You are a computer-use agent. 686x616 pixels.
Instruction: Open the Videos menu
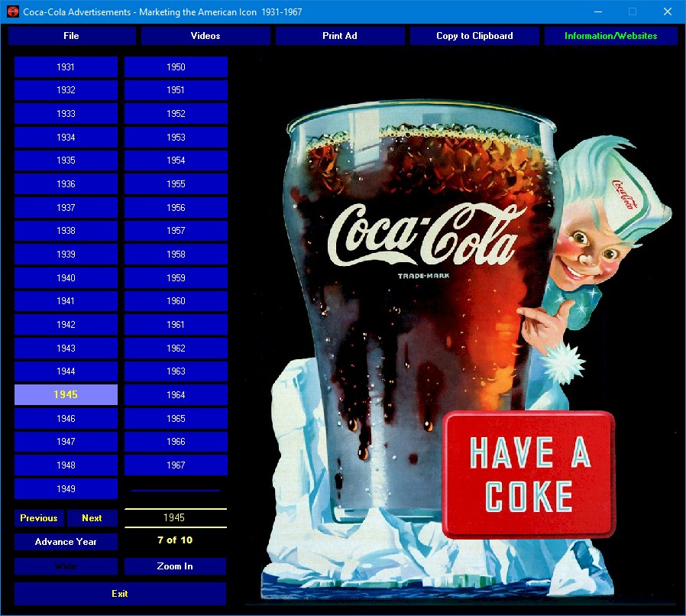click(x=205, y=36)
